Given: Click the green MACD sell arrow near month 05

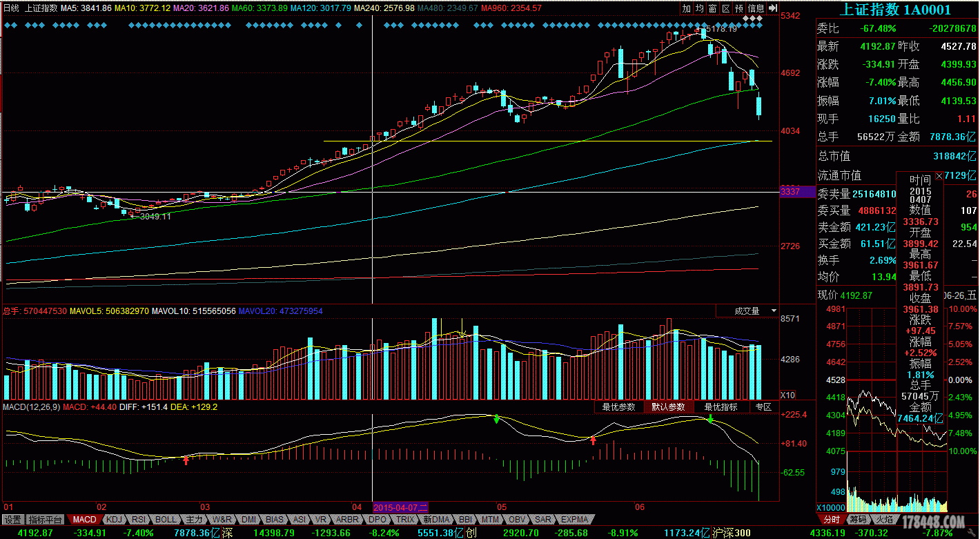Looking at the screenshot, I should click(496, 419).
